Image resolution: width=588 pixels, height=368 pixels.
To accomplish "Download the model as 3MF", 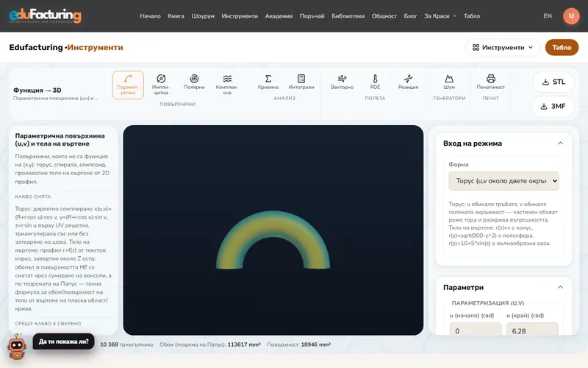I will pos(553,106).
